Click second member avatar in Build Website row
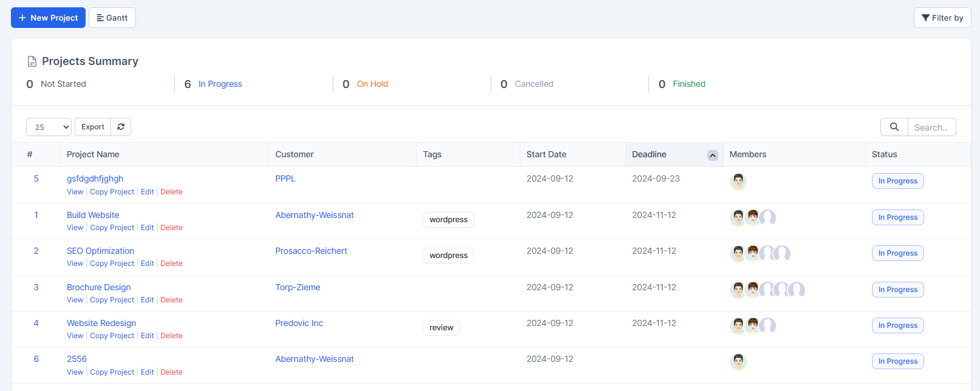The image size is (980, 391). (753, 217)
